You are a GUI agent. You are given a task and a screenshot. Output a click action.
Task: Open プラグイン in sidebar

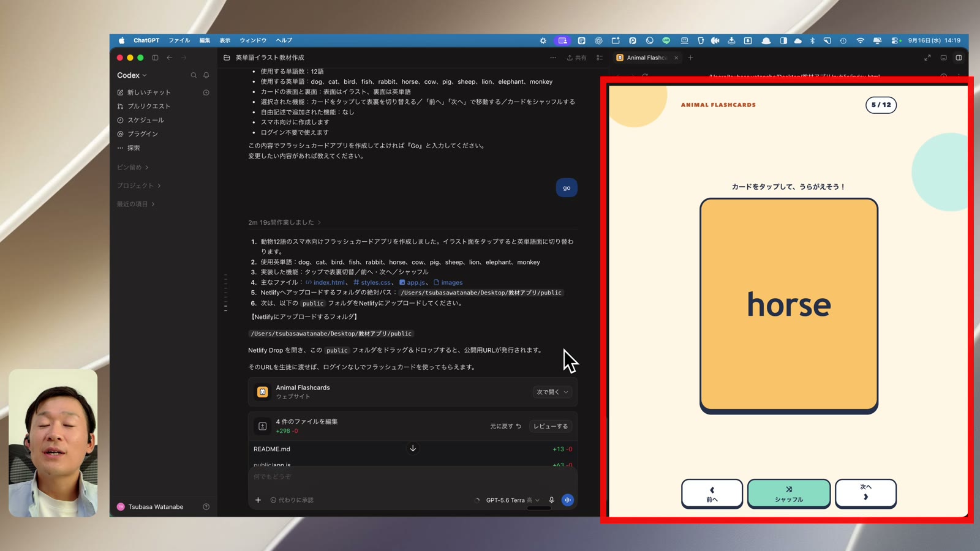click(x=138, y=133)
